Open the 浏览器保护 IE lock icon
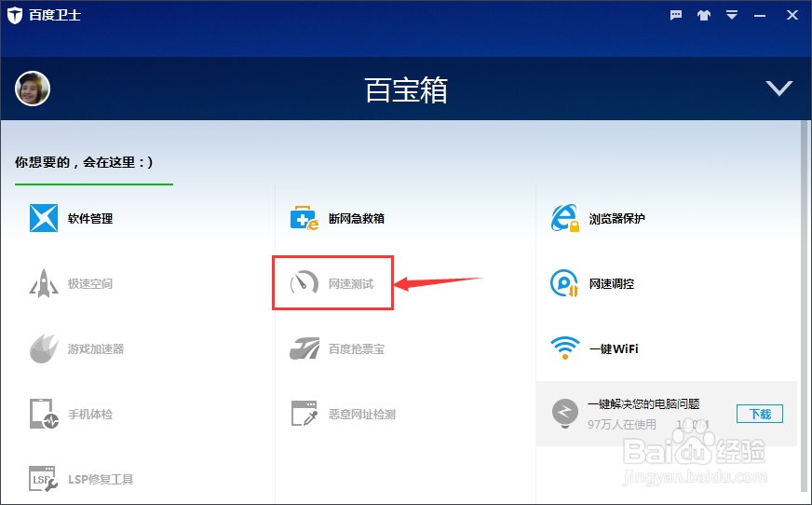The height and width of the screenshot is (505, 812). click(x=565, y=218)
